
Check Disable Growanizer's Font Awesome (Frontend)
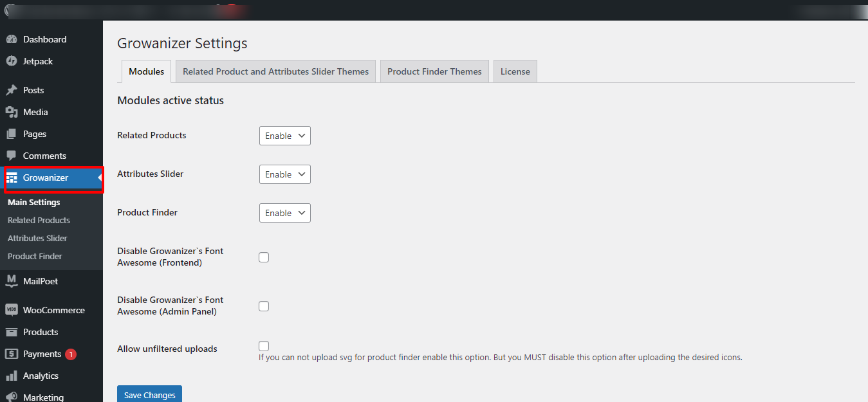[x=264, y=257]
